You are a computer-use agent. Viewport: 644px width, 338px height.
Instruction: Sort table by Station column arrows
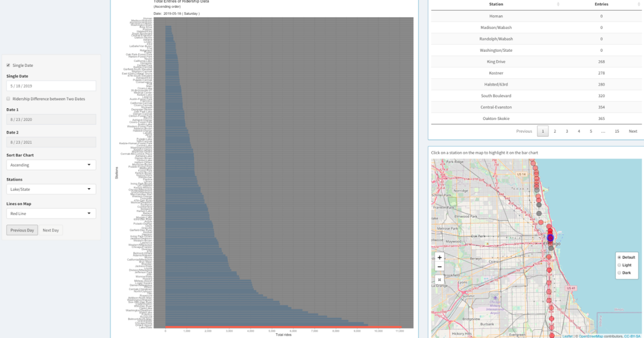(x=558, y=4)
